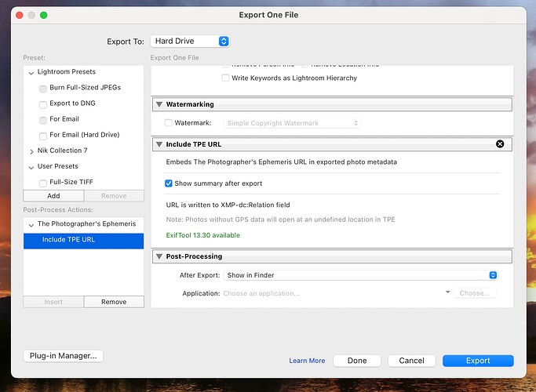Check the Full-Size TIFF preset box
This screenshot has height=392, width=536.
coord(43,183)
